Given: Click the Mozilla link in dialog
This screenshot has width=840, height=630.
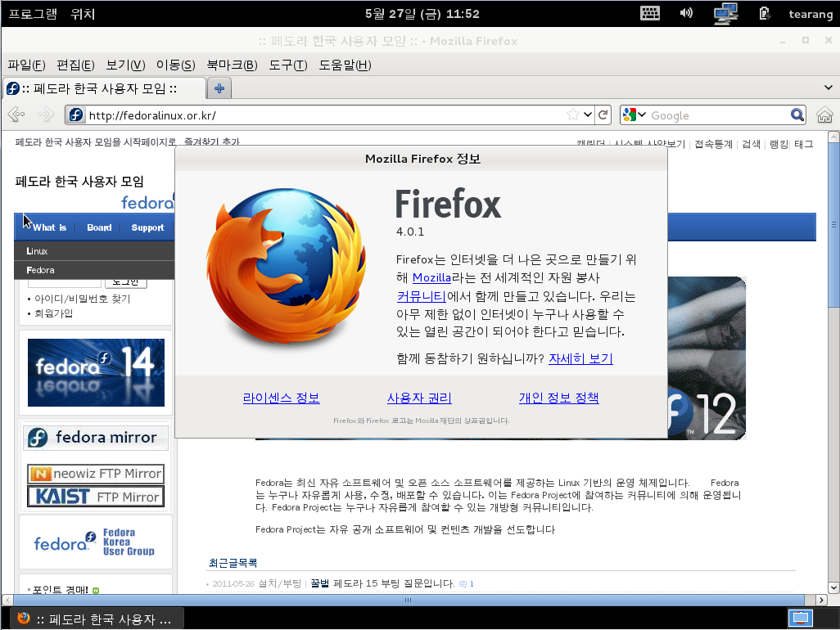Looking at the screenshot, I should (x=431, y=278).
